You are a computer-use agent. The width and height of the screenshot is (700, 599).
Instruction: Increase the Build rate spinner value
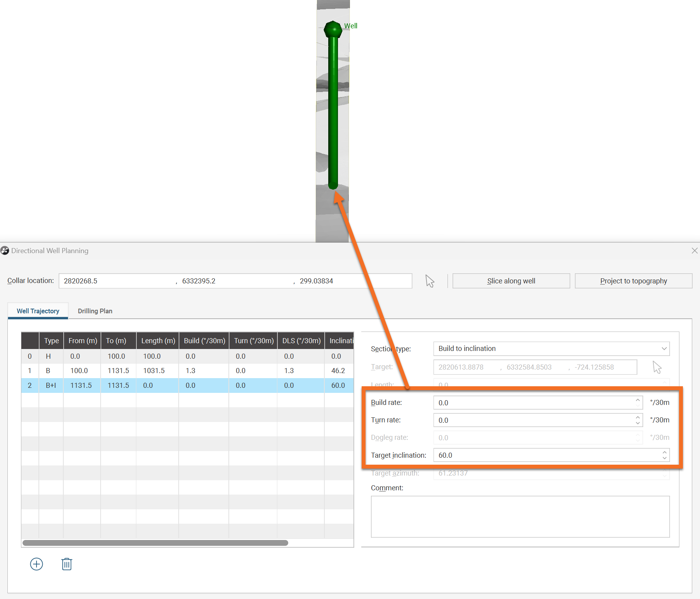(637, 400)
